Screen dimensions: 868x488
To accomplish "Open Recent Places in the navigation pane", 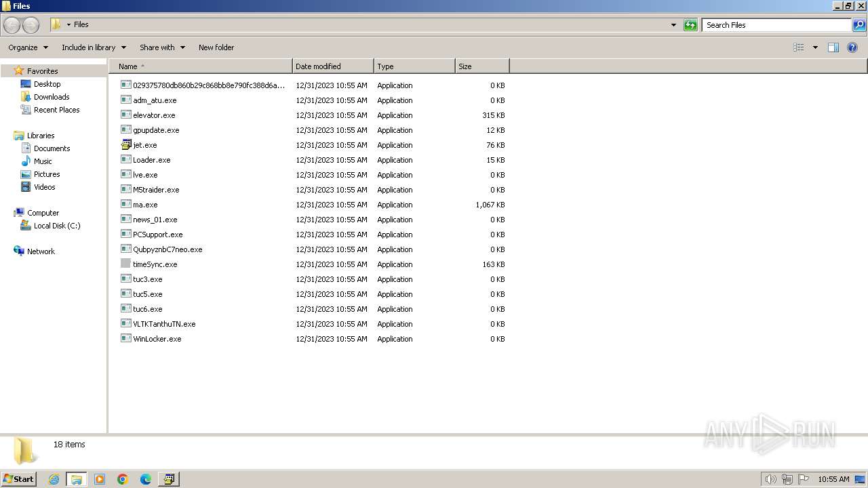I will click(x=56, y=110).
